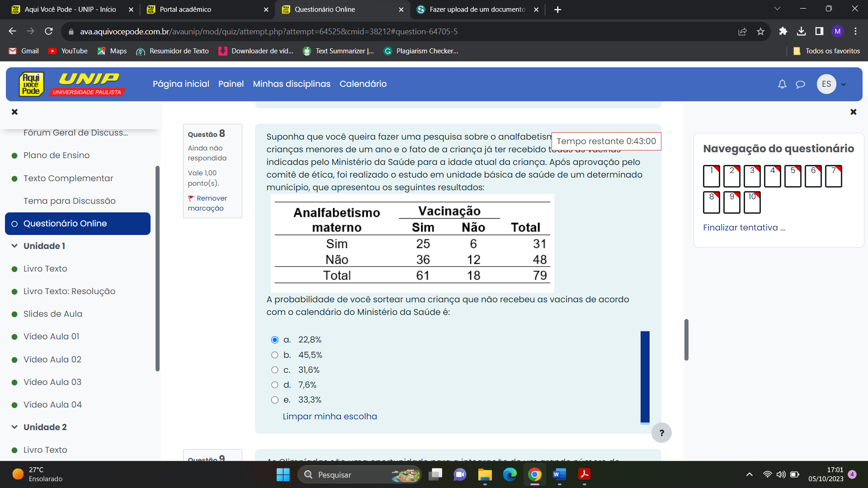Toggle the browser side panel icon
Screen dimensions: 868x488
click(x=819, y=31)
